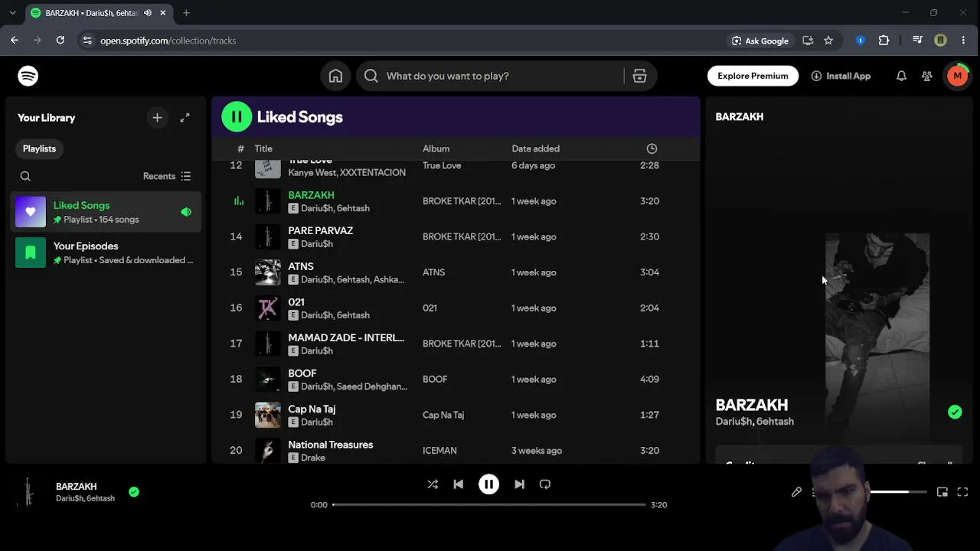Enter full screen player mode
This screenshot has width=980, height=551.
click(962, 492)
